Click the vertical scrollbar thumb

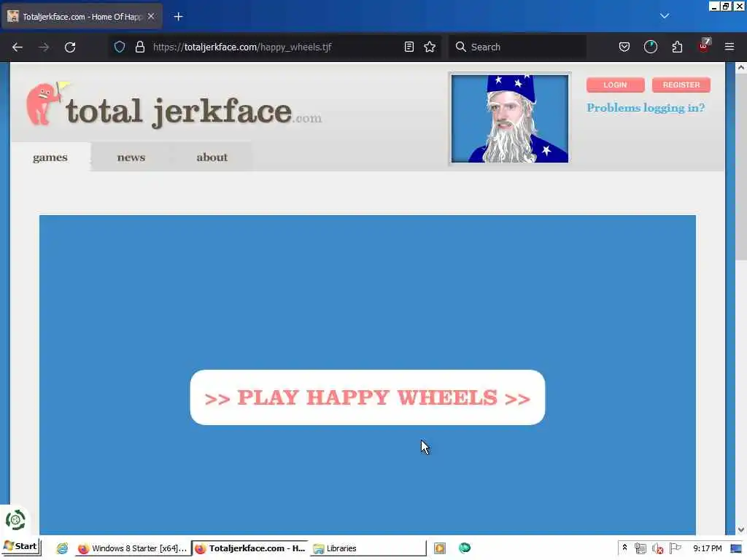click(x=741, y=167)
